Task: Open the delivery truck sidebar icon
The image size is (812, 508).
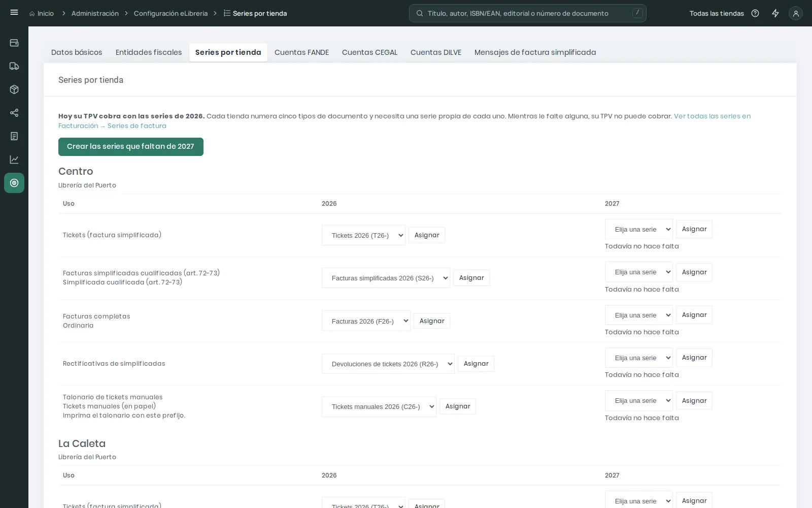Action: pyautogui.click(x=14, y=66)
